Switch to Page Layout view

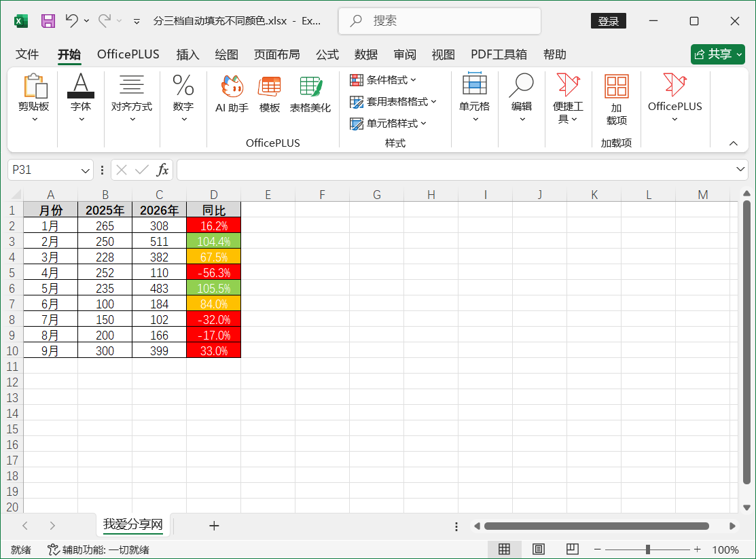point(539,549)
